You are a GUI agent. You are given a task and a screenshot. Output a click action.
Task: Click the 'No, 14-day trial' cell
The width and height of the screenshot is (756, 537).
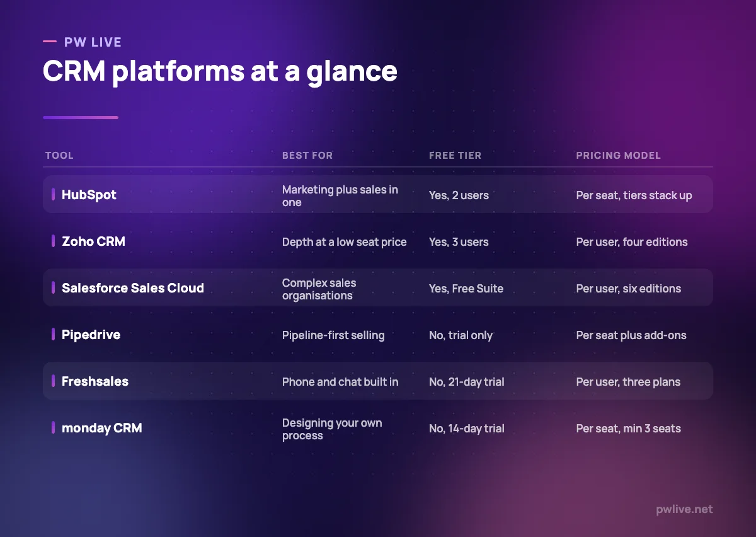(467, 429)
